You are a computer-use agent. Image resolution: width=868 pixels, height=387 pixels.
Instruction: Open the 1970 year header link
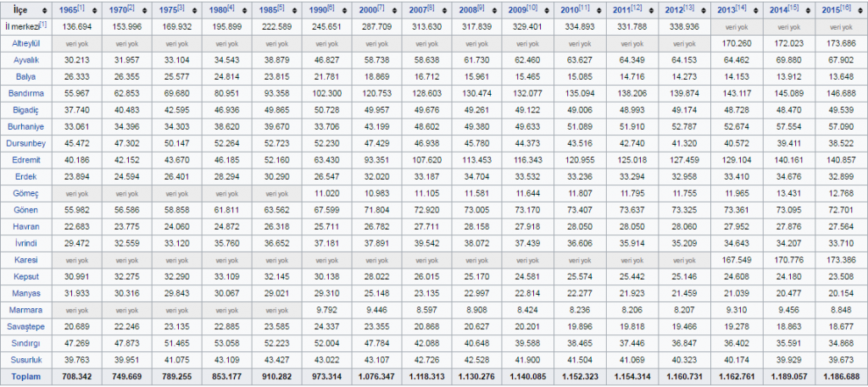click(x=119, y=10)
